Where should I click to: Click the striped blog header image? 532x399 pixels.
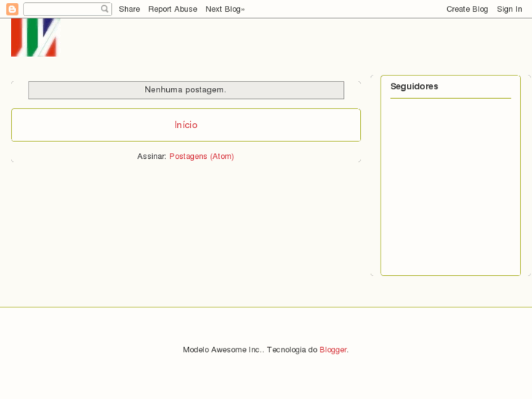click(34, 37)
